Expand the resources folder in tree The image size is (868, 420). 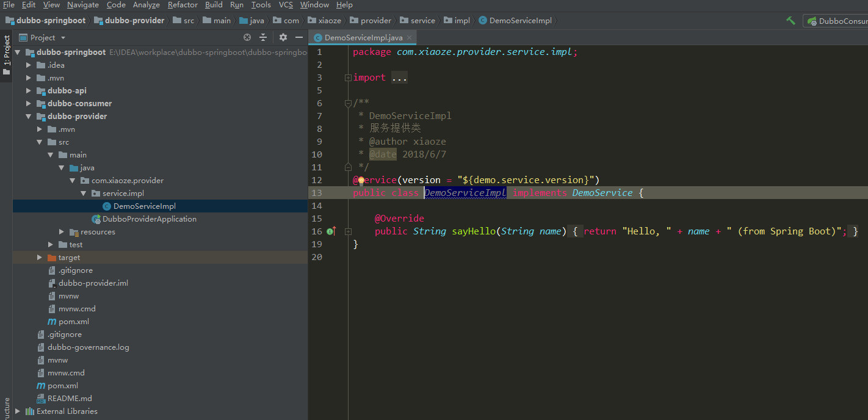(x=62, y=232)
